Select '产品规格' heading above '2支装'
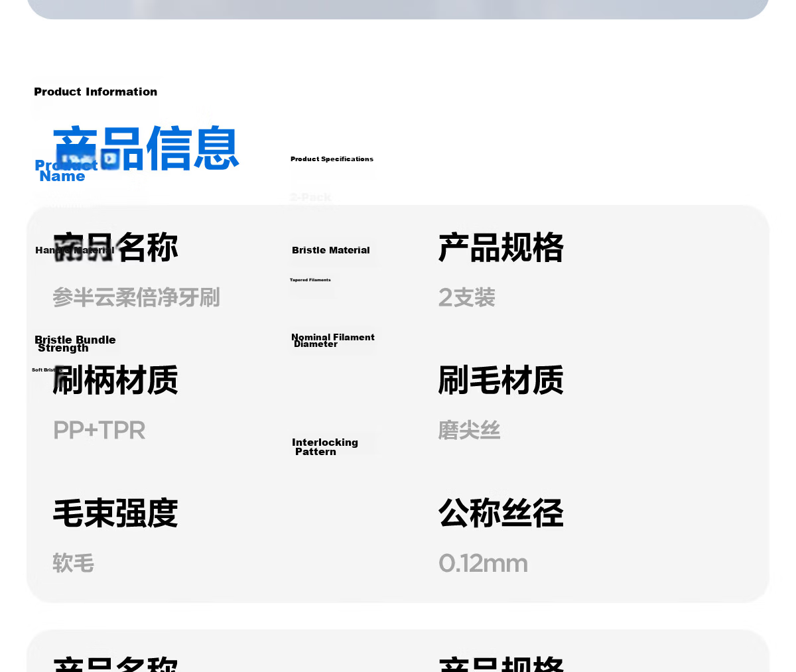The image size is (796, 672). [x=501, y=247]
